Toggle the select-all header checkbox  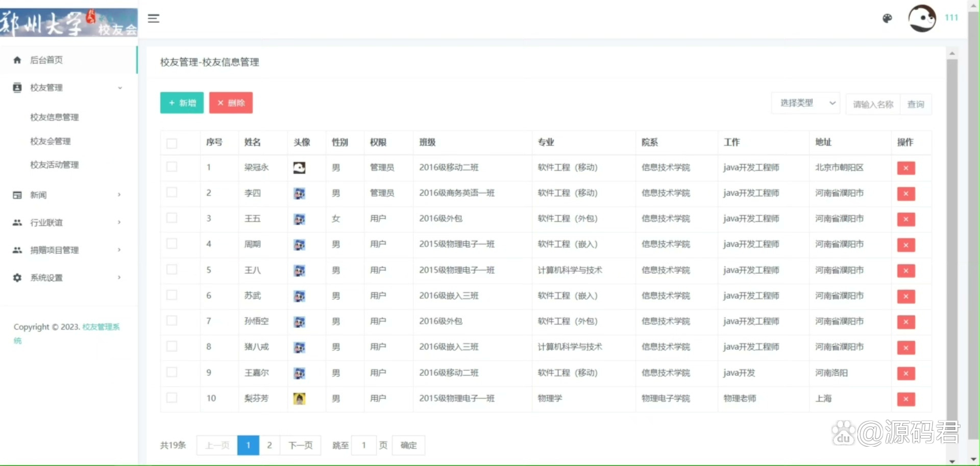pyautogui.click(x=172, y=144)
